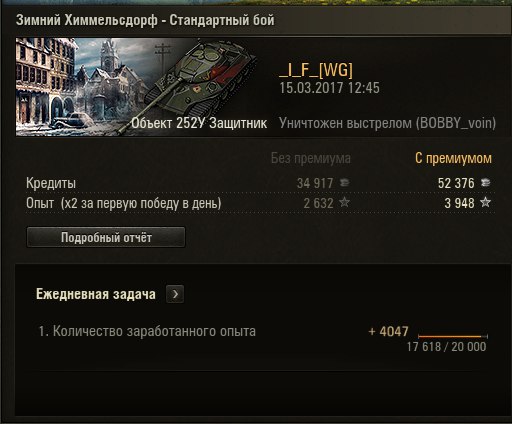Click the Опыт first-win x2 row label
Image resolution: width=512 pixels, height=424 pixels.
click(124, 203)
